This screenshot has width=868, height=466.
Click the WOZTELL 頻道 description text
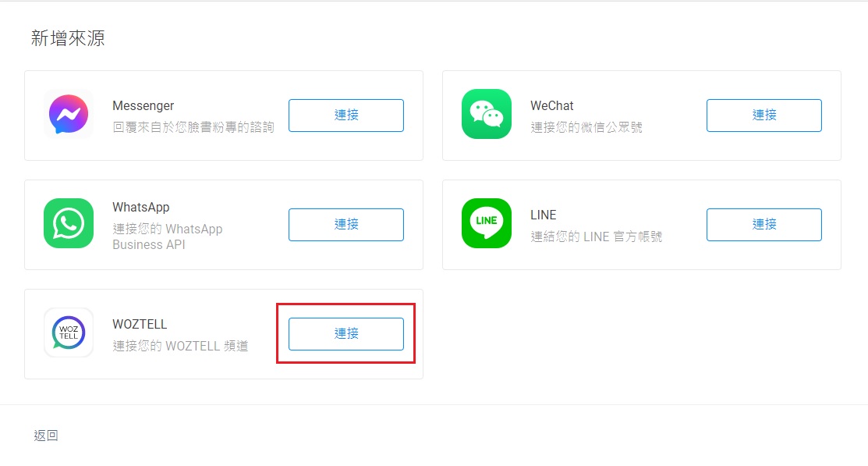[x=180, y=346]
